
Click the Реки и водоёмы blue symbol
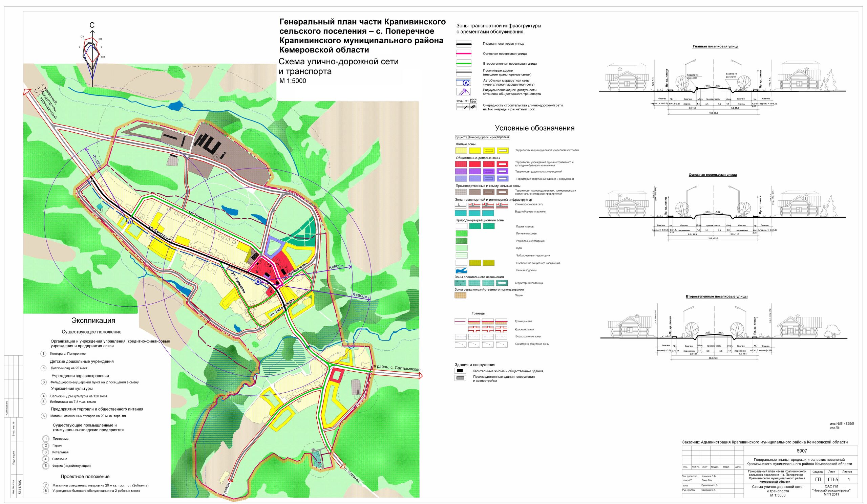pos(461,270)
